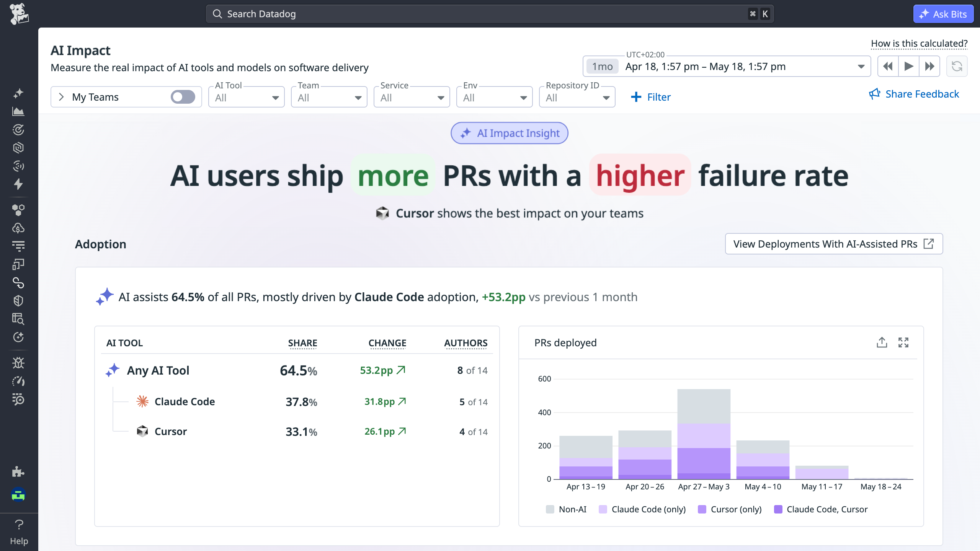Open the Repository ID filter dropdown
The image size is (980, 551).
coord(577,97)
